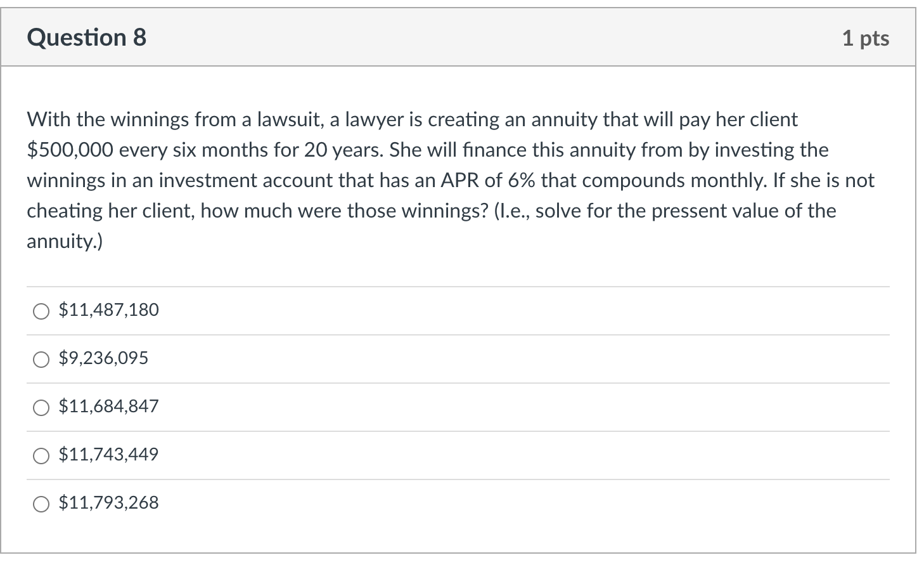Click the $500,000 amount in question text
The height and width of the screenshot is (567, 924).
pos(70,150)
